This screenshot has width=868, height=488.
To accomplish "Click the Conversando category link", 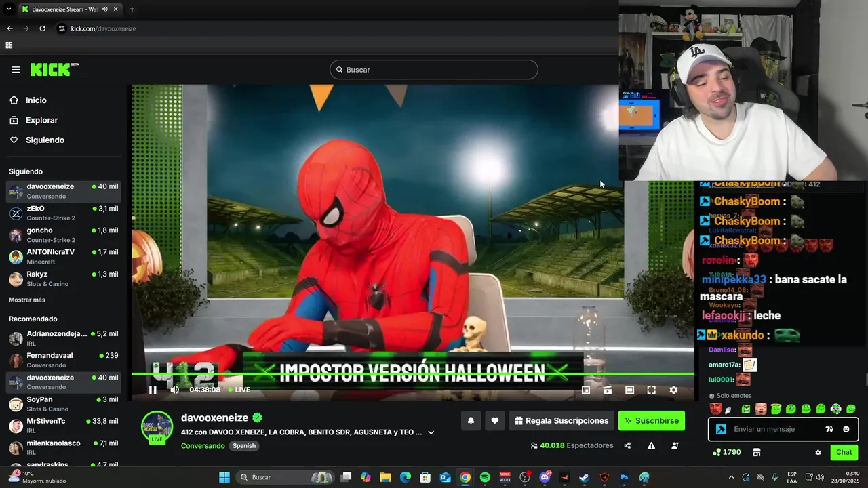I will tap(203, 446).
